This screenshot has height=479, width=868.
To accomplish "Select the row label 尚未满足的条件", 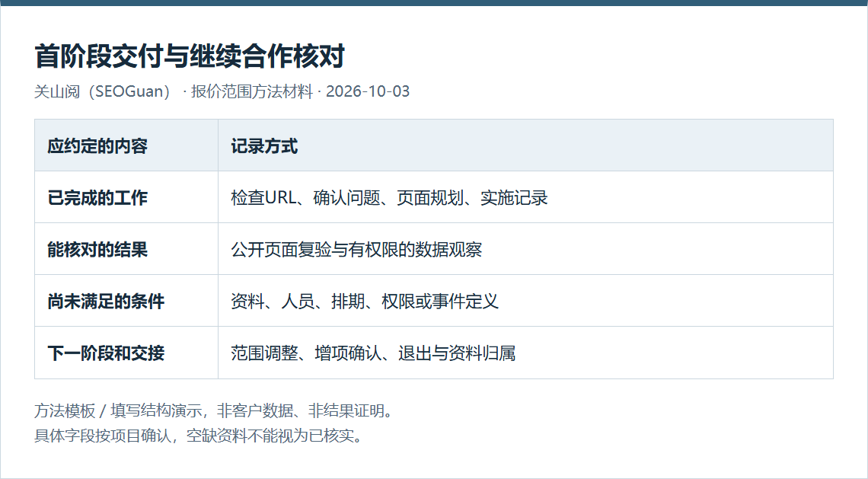I will (106, 302).
